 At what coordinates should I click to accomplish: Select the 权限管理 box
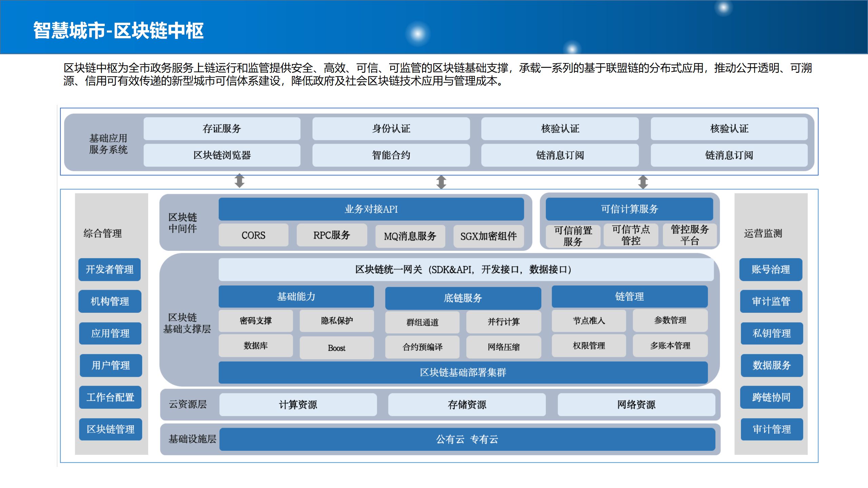click(589, 346)
